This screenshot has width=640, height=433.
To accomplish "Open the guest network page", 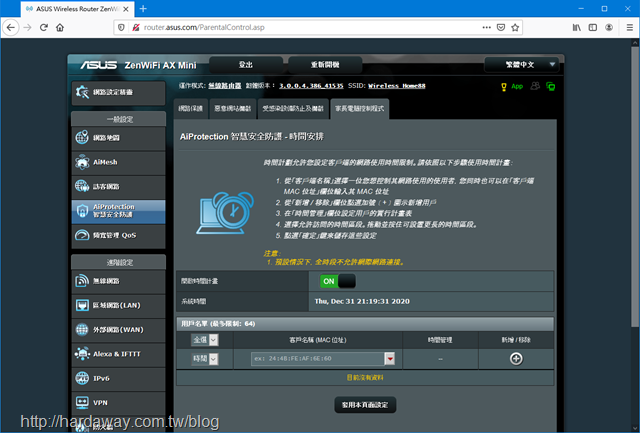I will (119, 187).
